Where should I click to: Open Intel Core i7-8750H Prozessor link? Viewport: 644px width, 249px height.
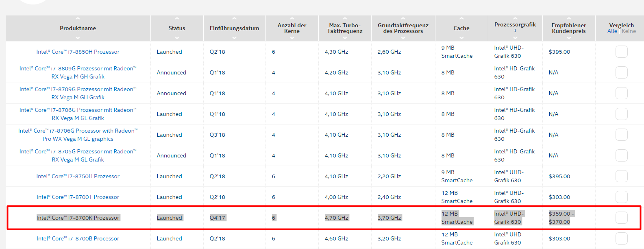(x=78, y=176)
